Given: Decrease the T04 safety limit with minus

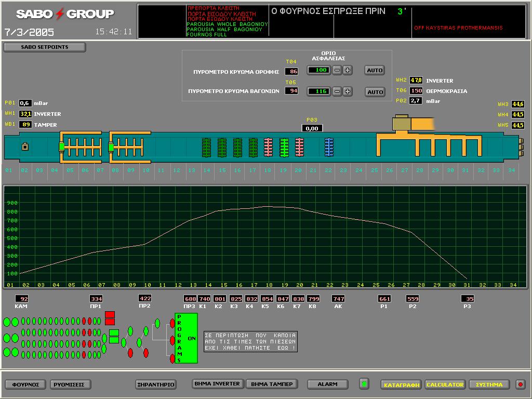Looking at the screenshot, I should coord(337,70).
